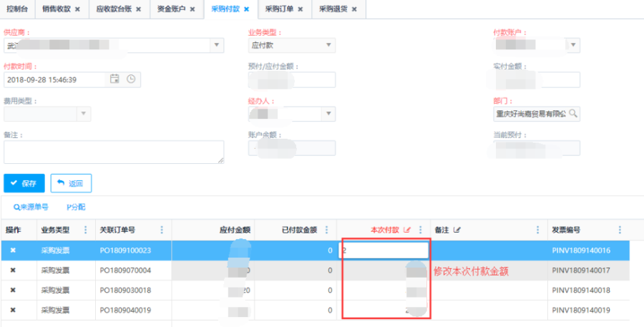Click the blue 保存 button
Viewport: 644px width, 327px height.
pos(24,183)
